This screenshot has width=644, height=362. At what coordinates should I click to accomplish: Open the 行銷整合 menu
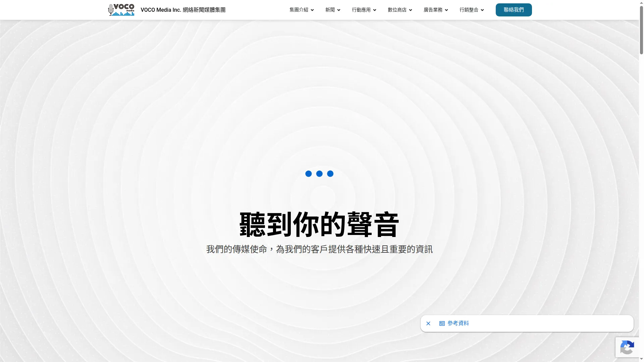(469, 10)
